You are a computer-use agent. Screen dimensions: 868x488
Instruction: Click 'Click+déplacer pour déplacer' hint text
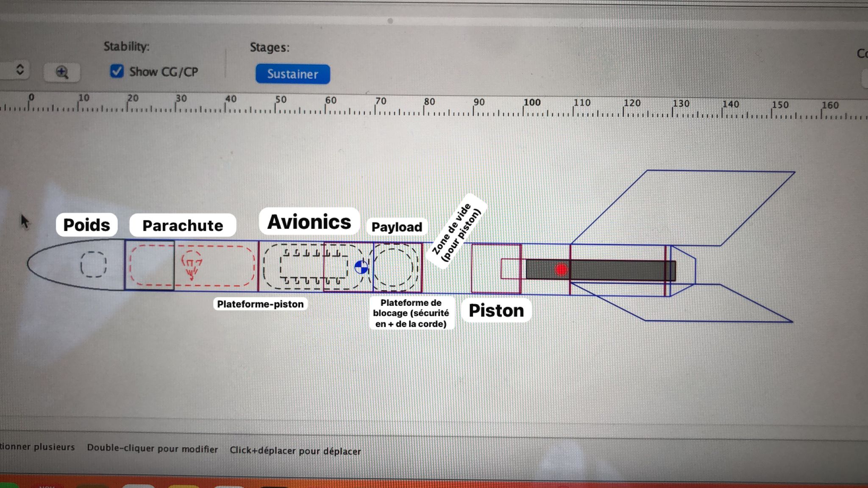(295, 451)
